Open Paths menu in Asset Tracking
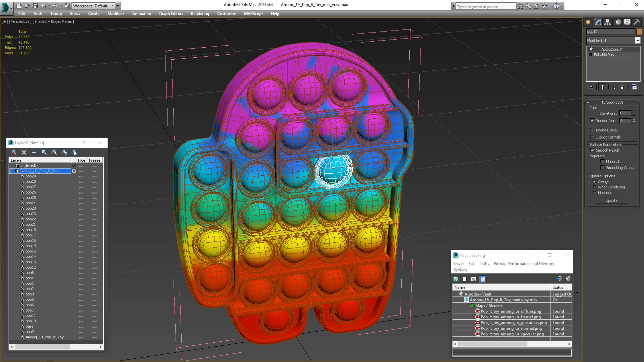This screenshot has width=644, height=362. pos(484,264)
